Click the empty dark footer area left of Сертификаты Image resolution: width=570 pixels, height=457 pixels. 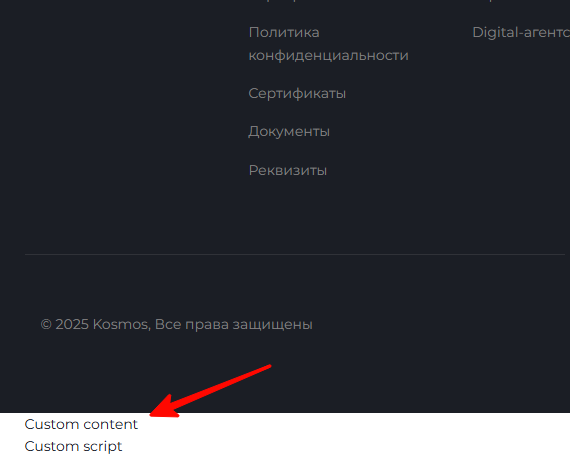coord(124,93)
